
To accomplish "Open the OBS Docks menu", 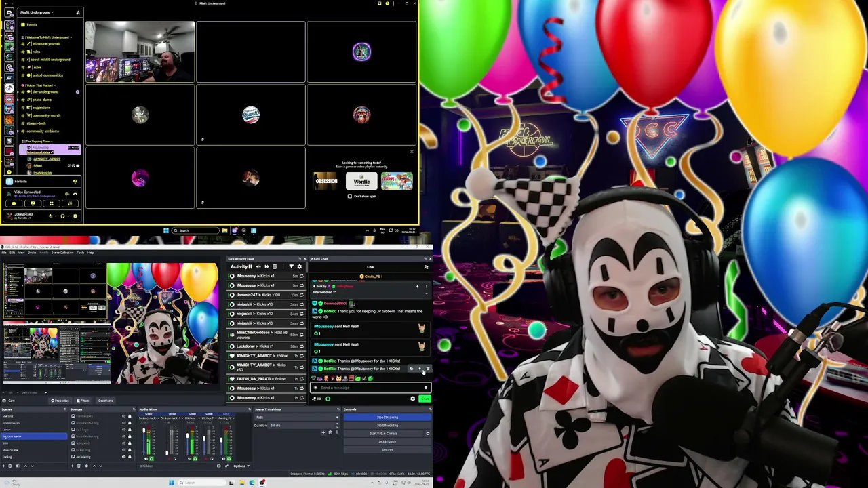I will click(31, 253).
